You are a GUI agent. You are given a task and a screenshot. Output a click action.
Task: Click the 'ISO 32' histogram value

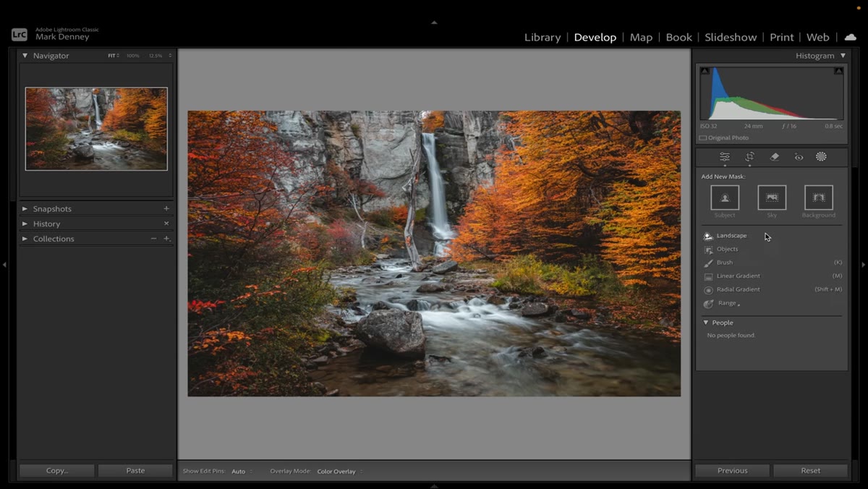pyautogui.click(x=708, y=126)
